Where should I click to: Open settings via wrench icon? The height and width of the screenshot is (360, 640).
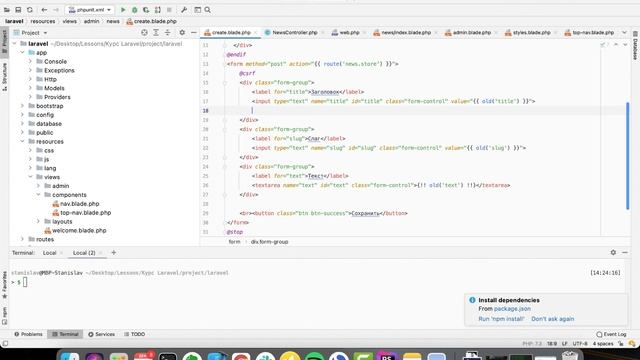(x=184, y=10)
